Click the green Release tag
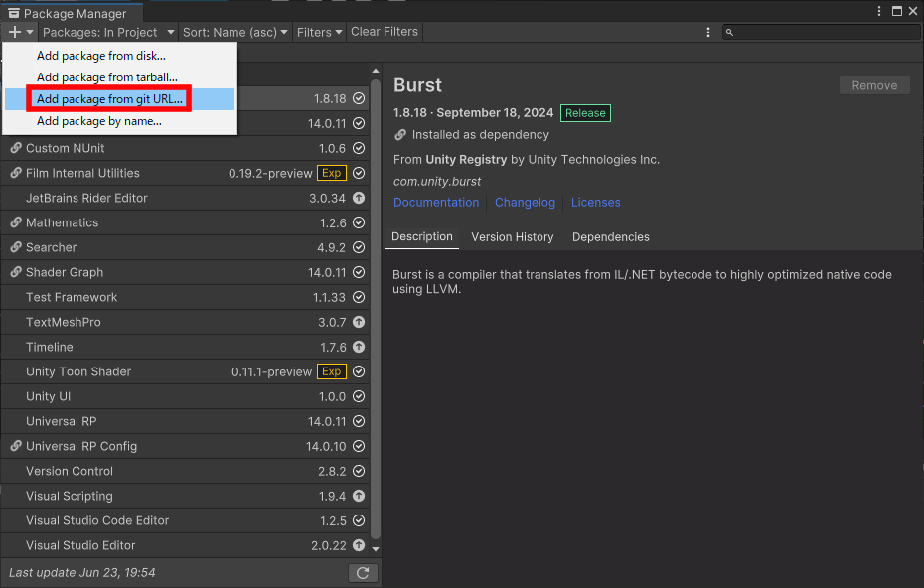The width and height of the screenshot is (924, 588). pos(585,113)
